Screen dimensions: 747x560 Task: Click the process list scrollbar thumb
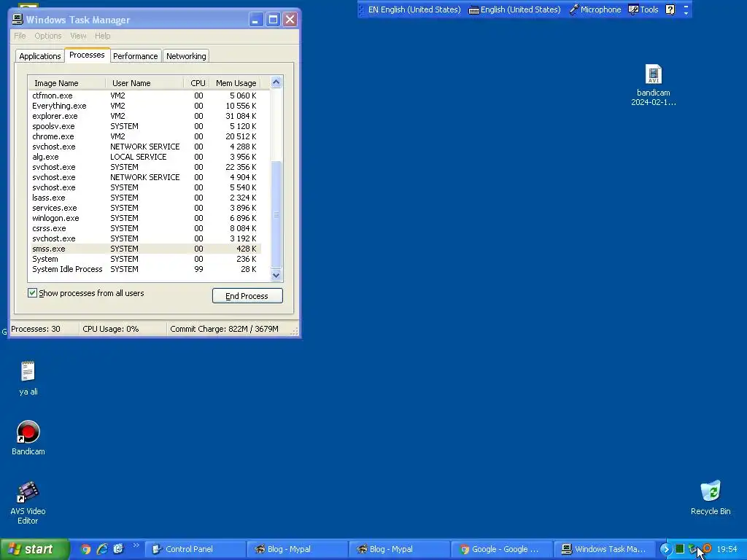point(276,215)
